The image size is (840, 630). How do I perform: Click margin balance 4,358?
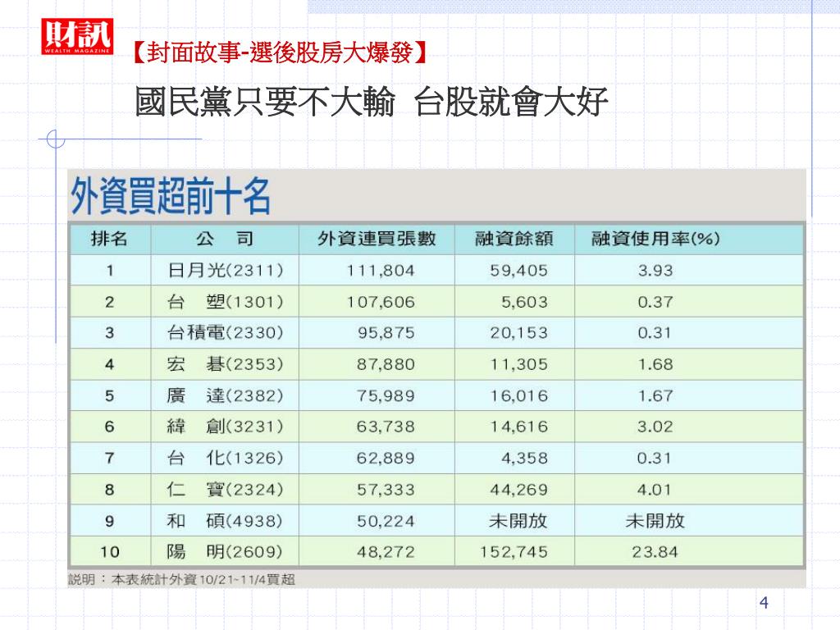524,458
